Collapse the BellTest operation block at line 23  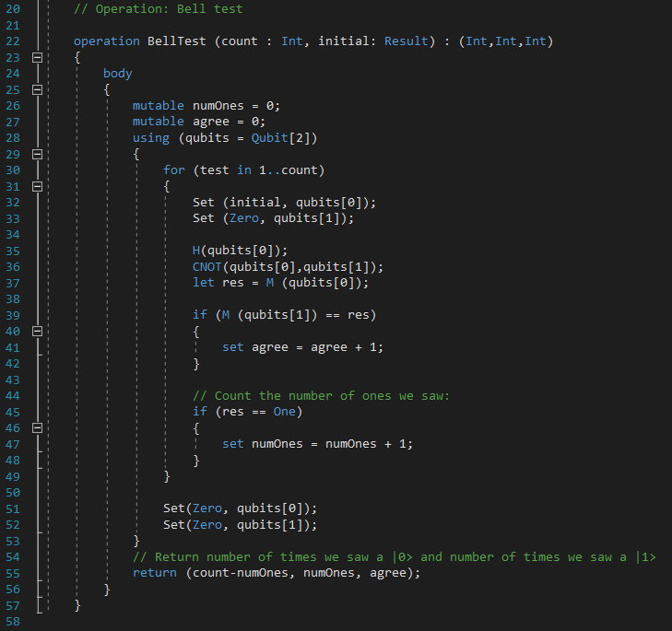[x=37, y=57]
